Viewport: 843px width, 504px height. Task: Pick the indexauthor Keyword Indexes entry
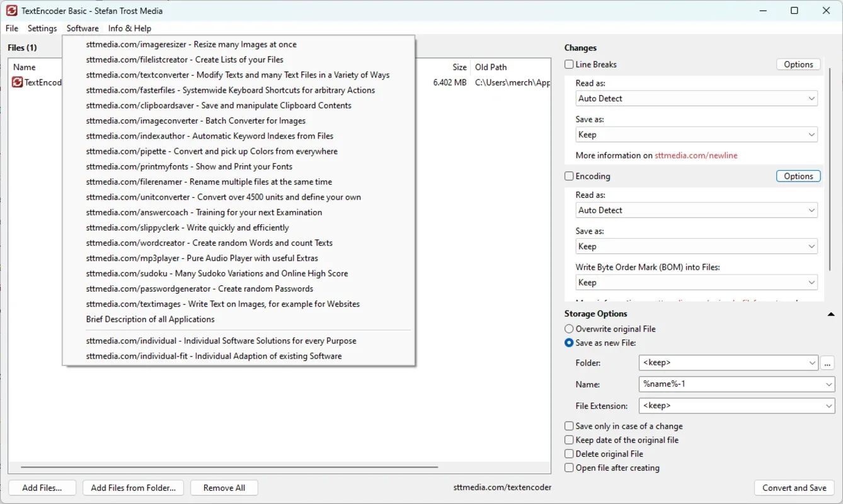tap(238, 136)
